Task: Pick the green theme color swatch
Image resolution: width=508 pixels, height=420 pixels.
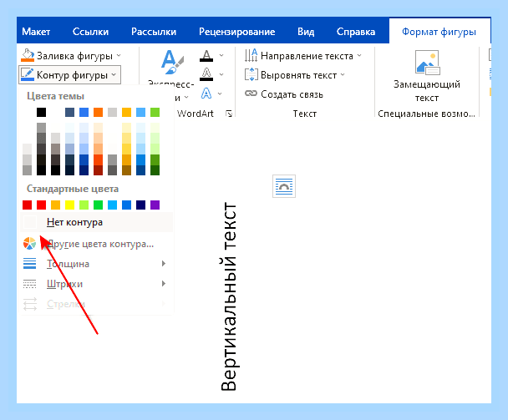Action: (x=155, y=113)
